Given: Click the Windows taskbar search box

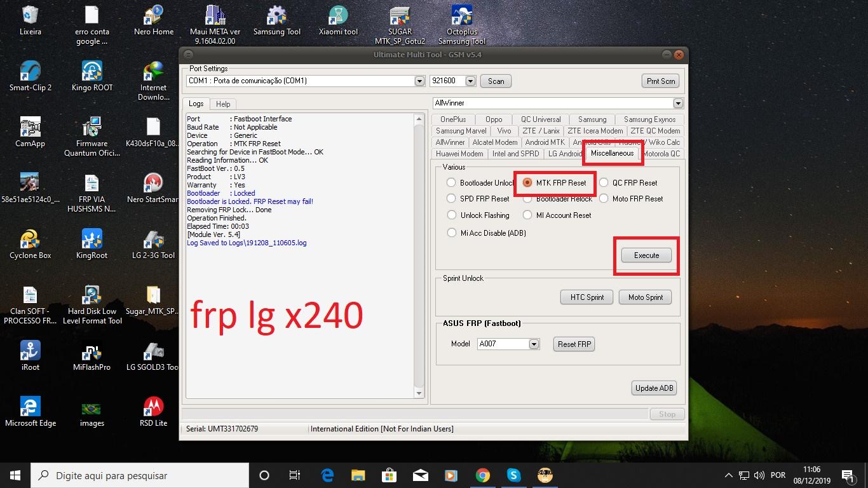Looking at the screenshot, I should pos(140,475).
